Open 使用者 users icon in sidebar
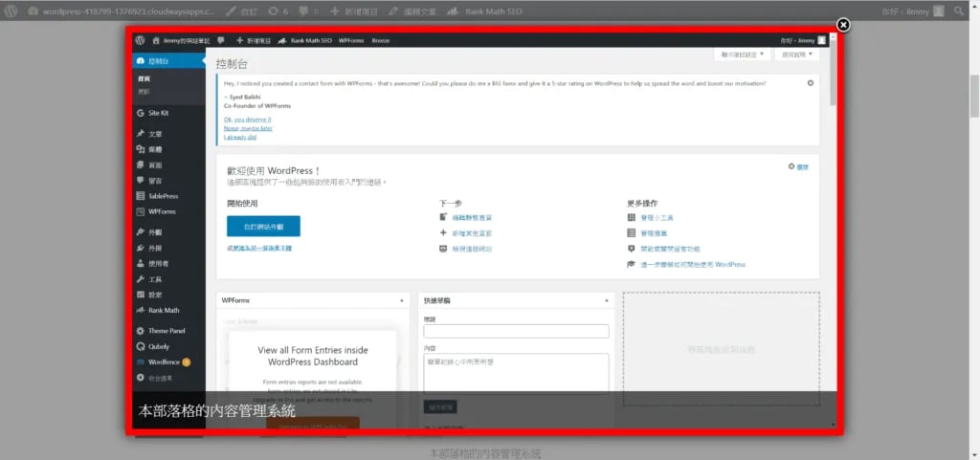The image size is (980, 460). pyautogui.click(x=141, y=263)
